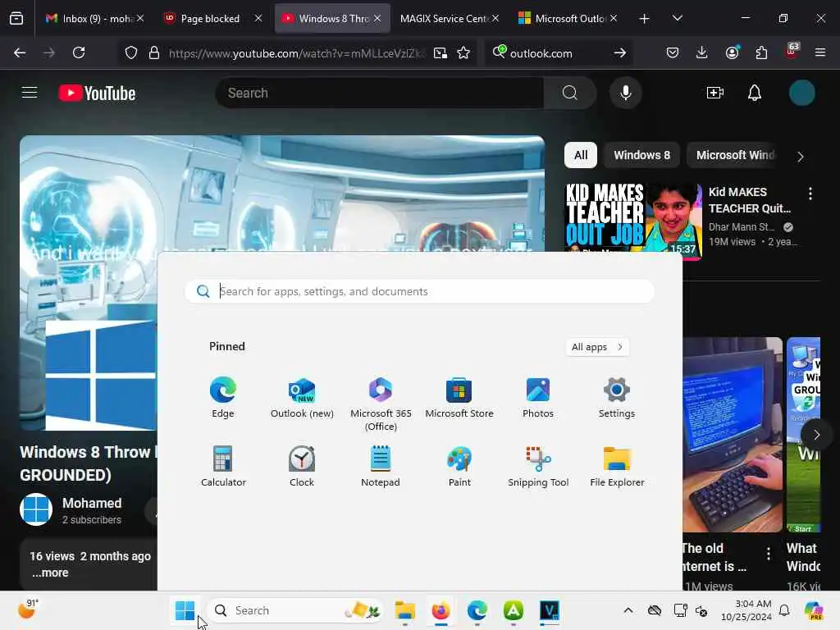The image size is (840, 630).
Task: Open Paint from Start menu
Action: pyautogui.click(x=459, y=466)
